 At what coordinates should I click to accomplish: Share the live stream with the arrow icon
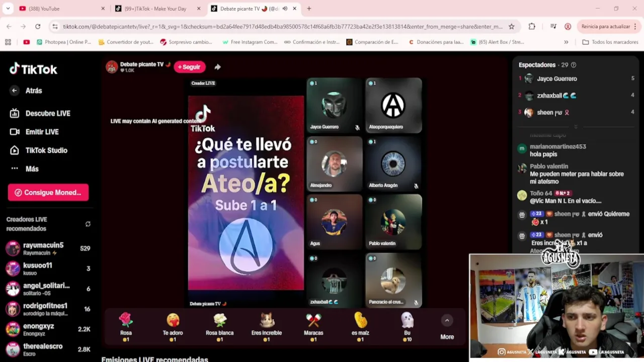[217, 67]
